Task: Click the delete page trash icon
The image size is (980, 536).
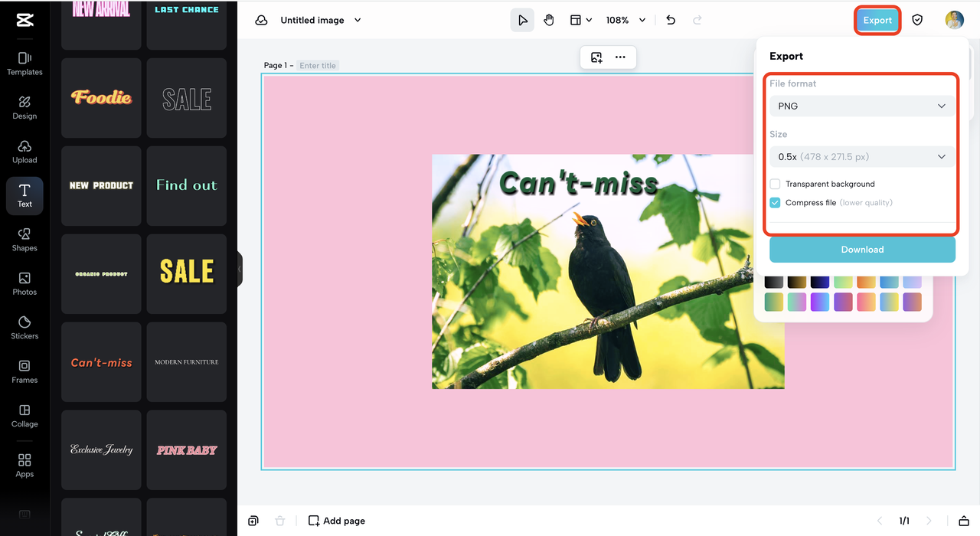Action: click(280, 521)
